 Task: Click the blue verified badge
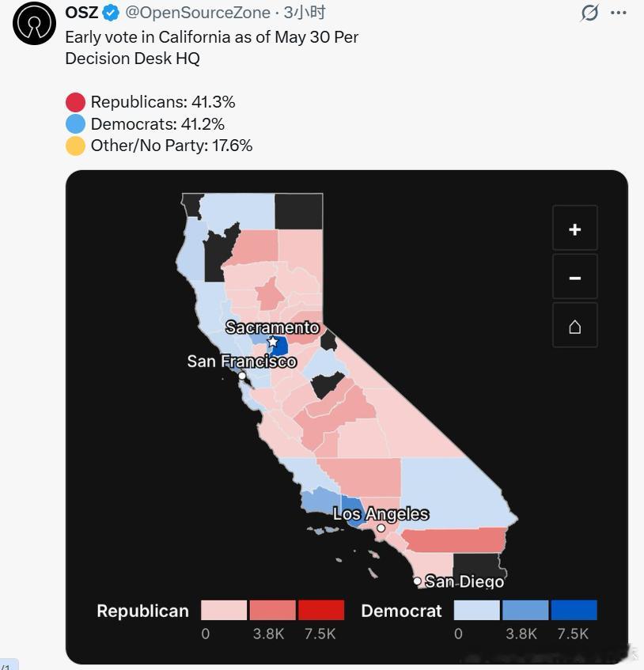point(111,13)
